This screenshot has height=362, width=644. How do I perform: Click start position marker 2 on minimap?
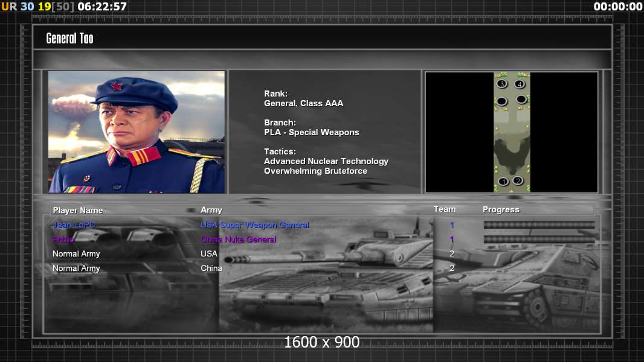(518, 180)
